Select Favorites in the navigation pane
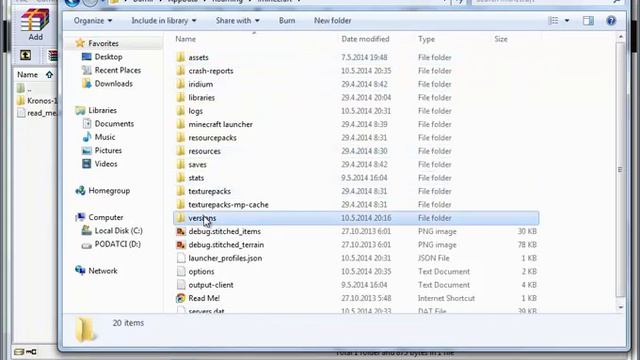Screen dimensions: 640x360 [x=103, y=43]
